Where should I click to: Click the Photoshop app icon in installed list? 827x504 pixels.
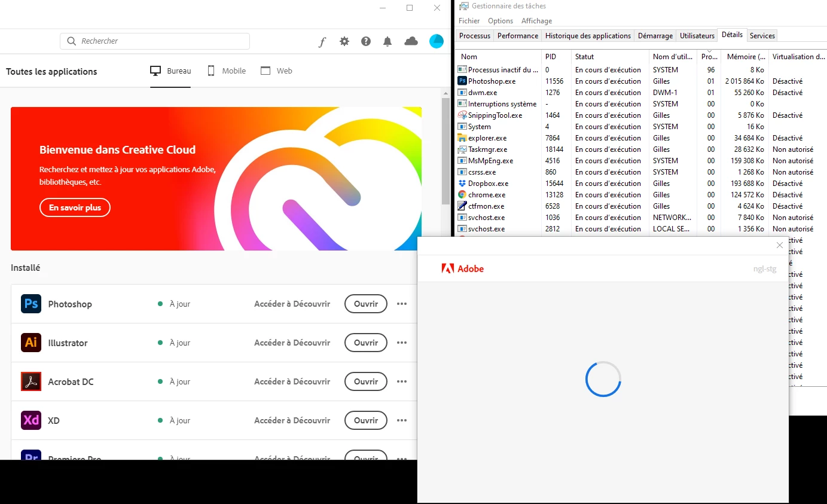31,304
